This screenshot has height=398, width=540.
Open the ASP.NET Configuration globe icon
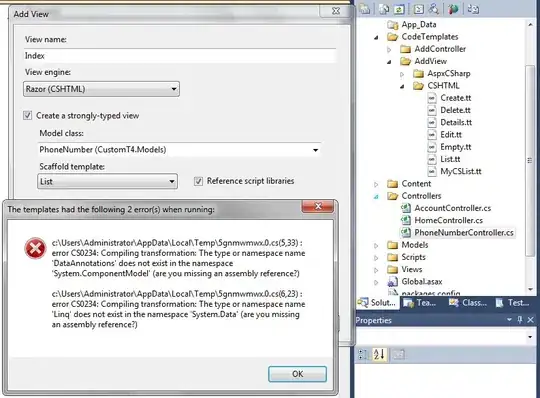(x=453, y=9)
